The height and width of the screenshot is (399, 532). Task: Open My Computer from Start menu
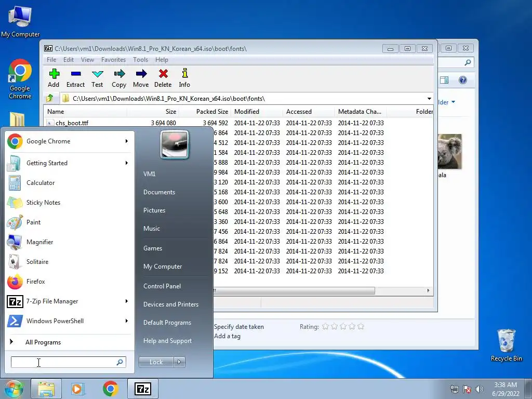(163, 267)
